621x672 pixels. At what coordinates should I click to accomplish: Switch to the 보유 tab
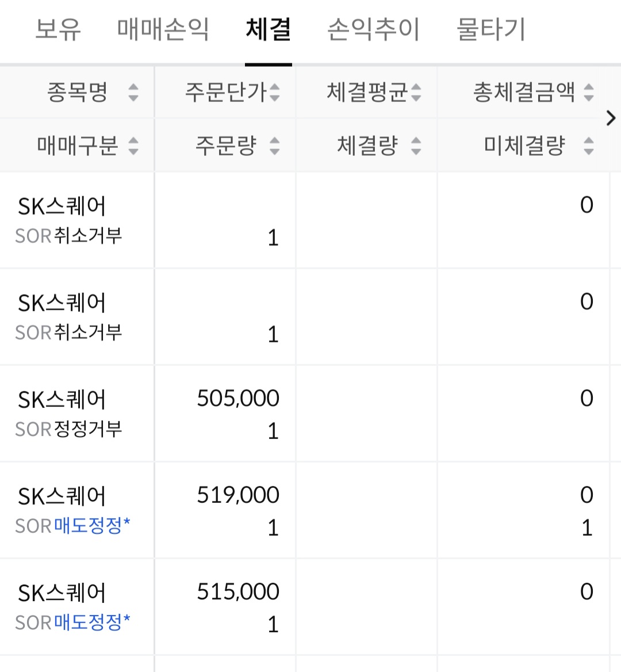58,29
